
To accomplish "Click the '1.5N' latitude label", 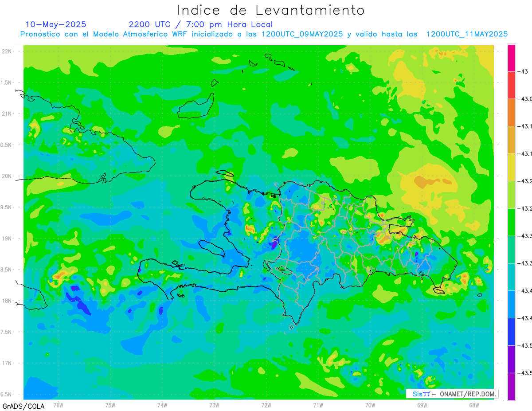I will tap(7, 82).
